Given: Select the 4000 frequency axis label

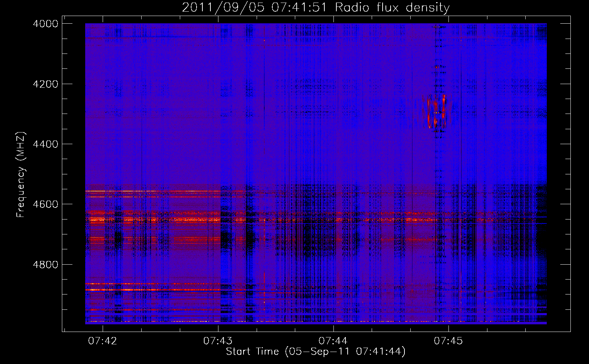Looking at the screenshot, I should (x=46, y=24).
